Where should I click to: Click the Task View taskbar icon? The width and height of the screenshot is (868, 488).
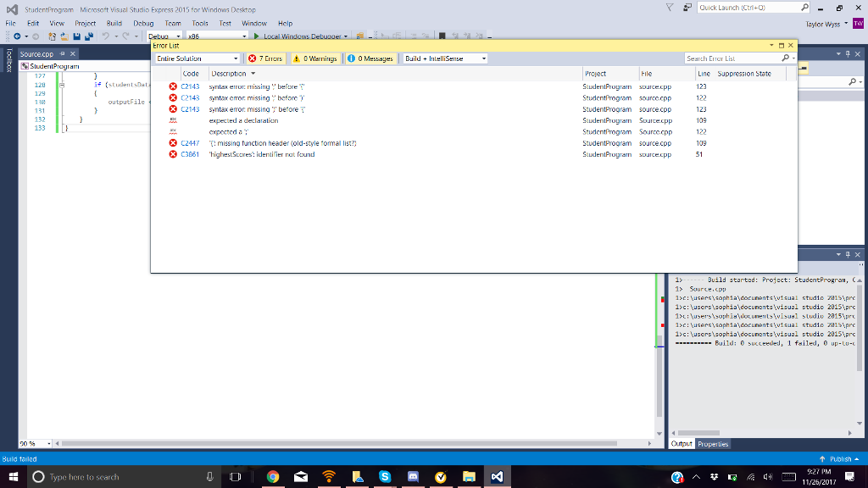[236, 476]
